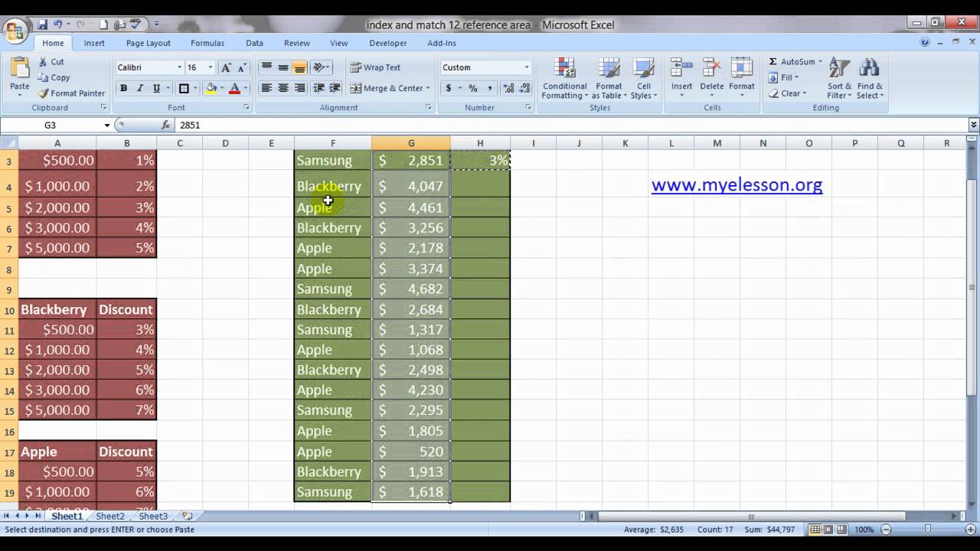Undo the last action
980x551 pixels.
tap(57, 24)
